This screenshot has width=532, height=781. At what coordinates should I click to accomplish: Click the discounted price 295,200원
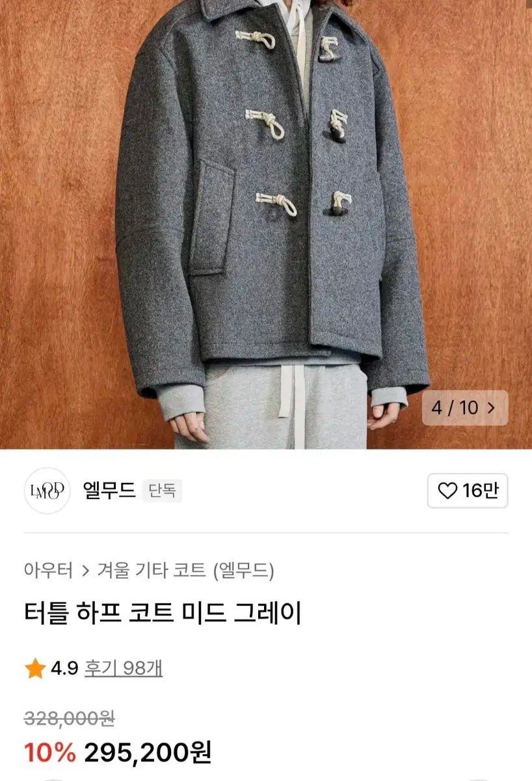click(x=148, y=753)
